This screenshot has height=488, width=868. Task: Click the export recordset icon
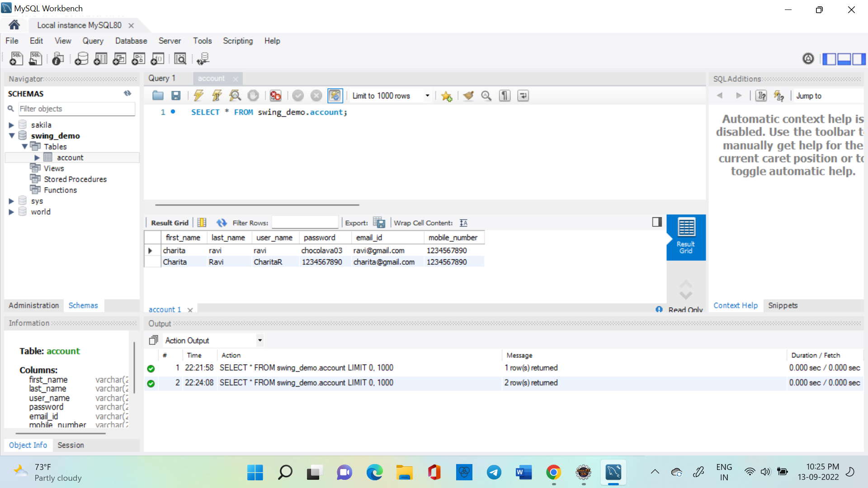pyautogui.click(x=379, y=223)
